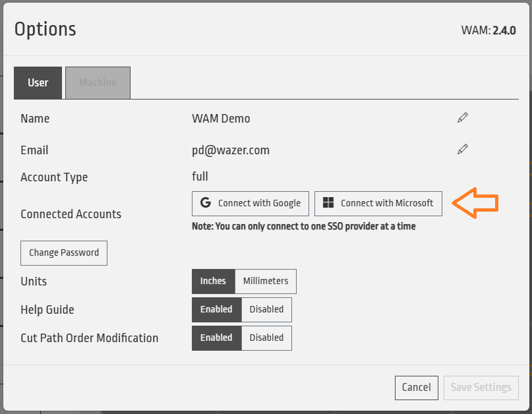The width and height of the screenshot is (532, 414).
Task: Click the orange arrow pointing at Microsoft
Action: 477,203
